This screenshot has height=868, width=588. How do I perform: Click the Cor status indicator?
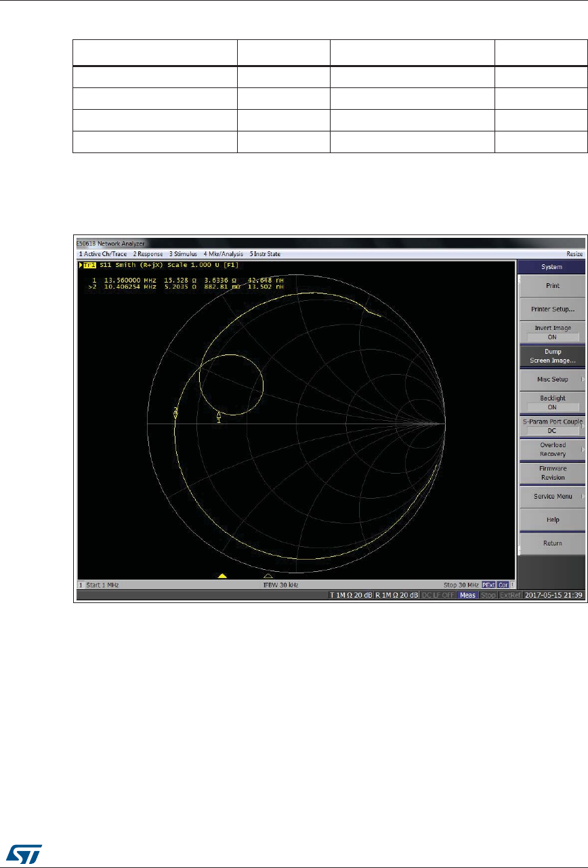(x=503, y=584)
